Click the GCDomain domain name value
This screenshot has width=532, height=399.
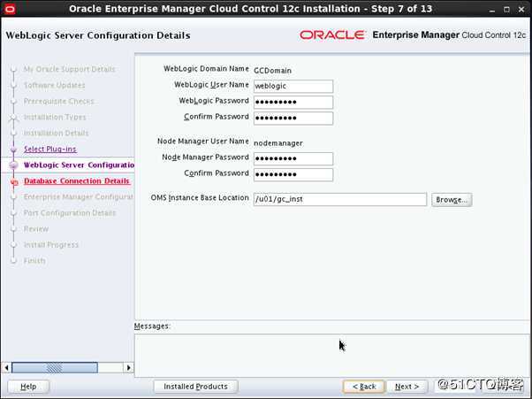click(272, 71)
